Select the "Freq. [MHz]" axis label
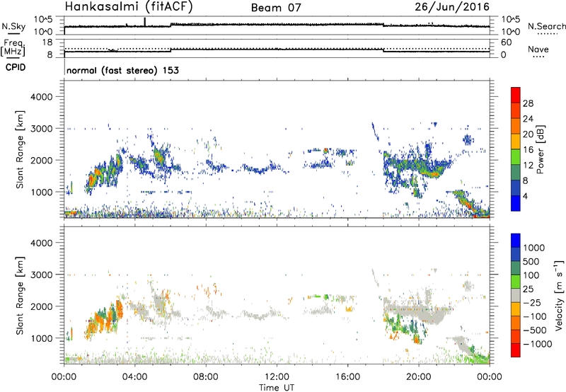The image size is (566, 392). pyautogui.click(x=13, y=48)
